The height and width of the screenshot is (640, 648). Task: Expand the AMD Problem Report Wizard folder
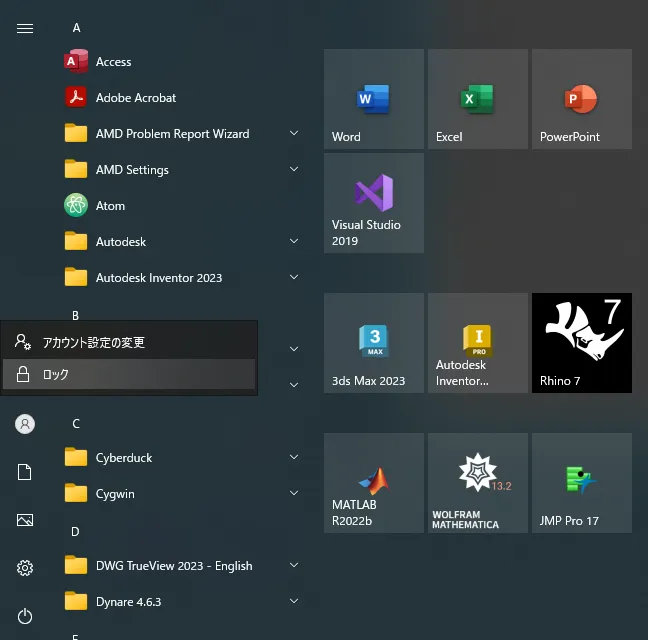click(x=294, y=134)
